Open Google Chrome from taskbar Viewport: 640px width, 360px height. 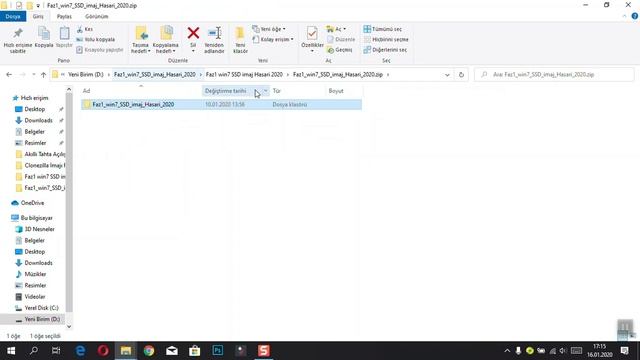(x=149, y=351)
